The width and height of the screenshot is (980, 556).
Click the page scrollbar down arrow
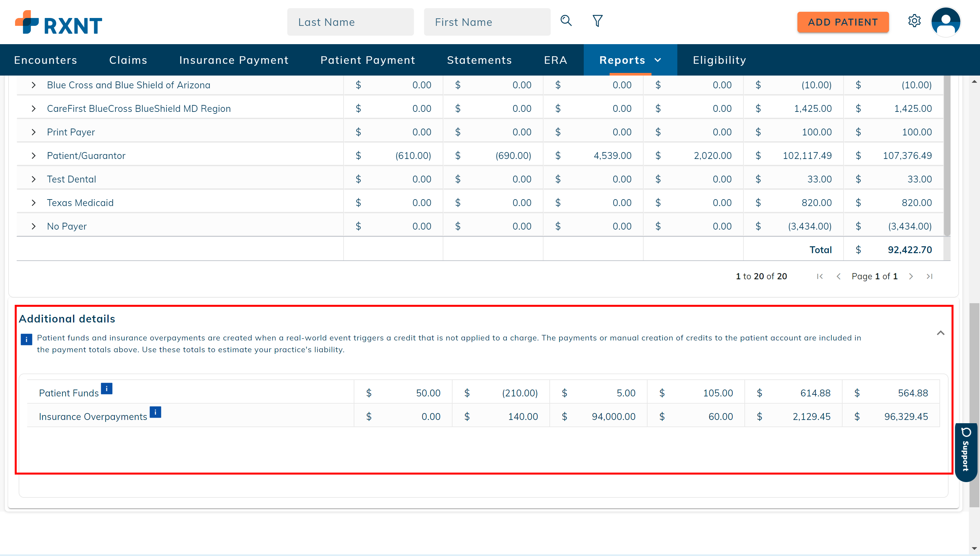click(974, 548)
